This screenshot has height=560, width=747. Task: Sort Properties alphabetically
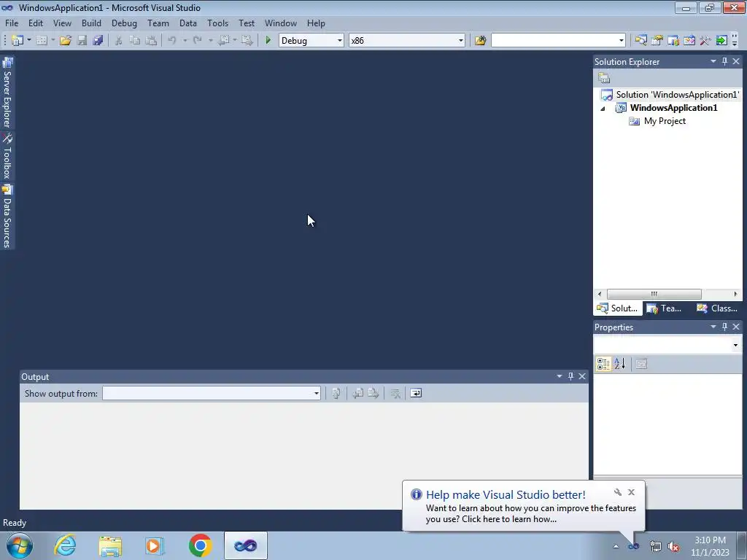[620, 364]
